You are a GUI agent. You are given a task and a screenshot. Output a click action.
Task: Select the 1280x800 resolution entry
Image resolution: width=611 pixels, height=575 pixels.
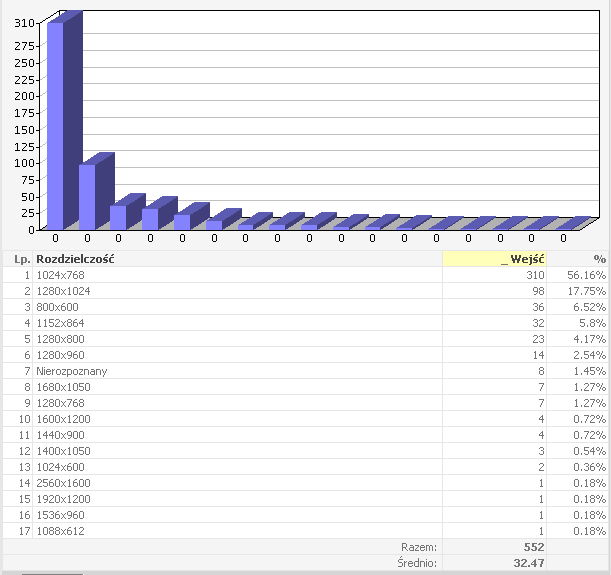click(x=60, y=339)
